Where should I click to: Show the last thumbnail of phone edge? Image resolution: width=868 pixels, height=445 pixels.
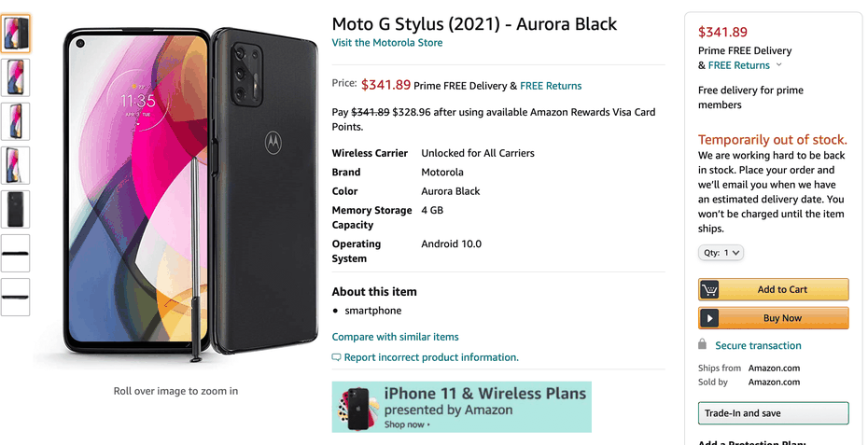pos(16,298)
